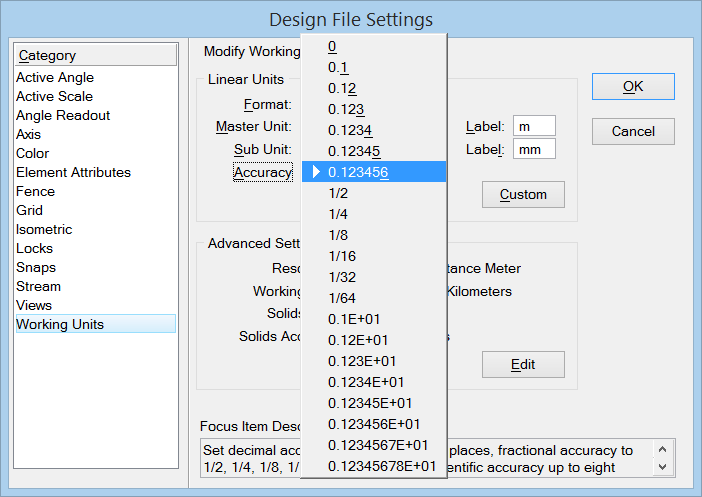Select the 0 decimal accuracy option
The height and width of the screenshot is (497, 702).
[x=332, y=46]
